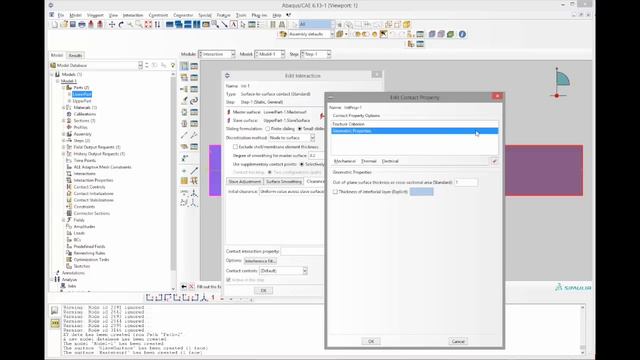The width and height of the screenshot is (640, 360).
Task: Click the model tree filter light-bulb icon
Action: click(x=173, y=65)
